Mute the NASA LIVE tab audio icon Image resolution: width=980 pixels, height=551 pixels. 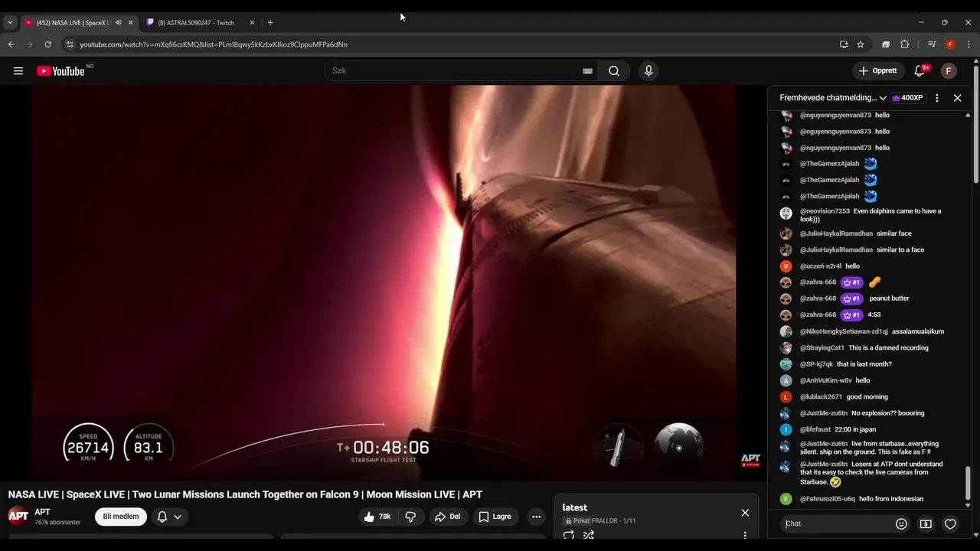pos(118,23)
